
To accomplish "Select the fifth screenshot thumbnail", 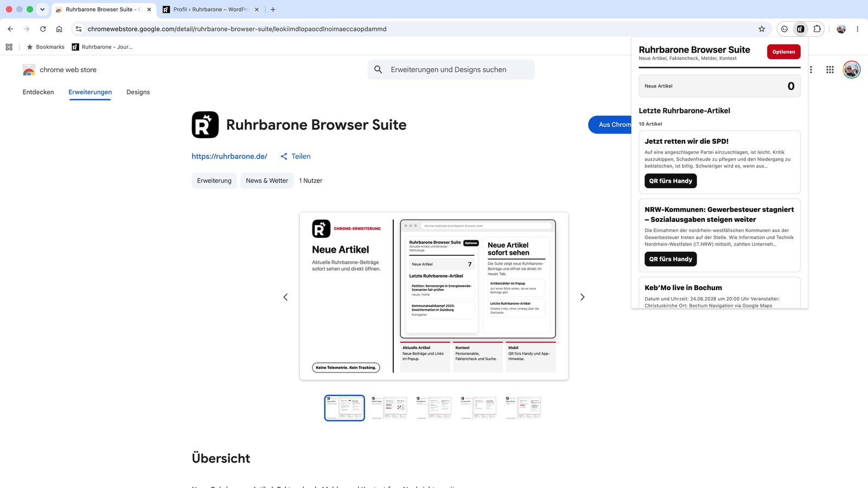I will click(x=523, y=408).
